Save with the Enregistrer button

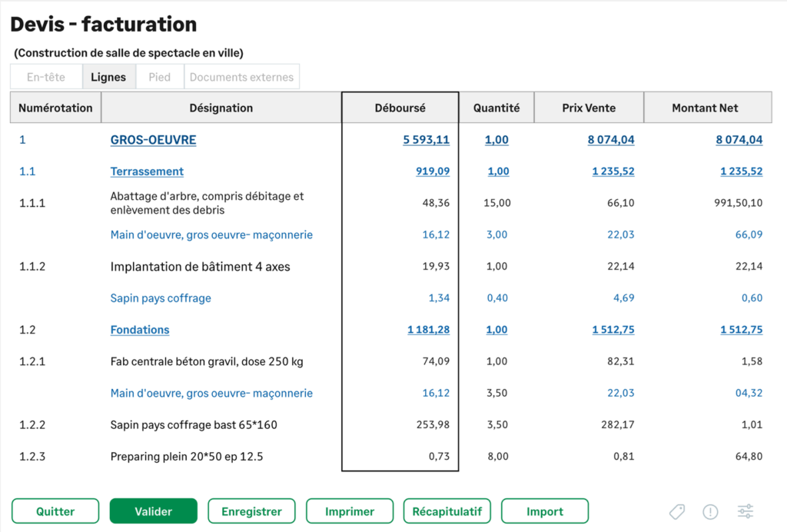tap(251, 511)
